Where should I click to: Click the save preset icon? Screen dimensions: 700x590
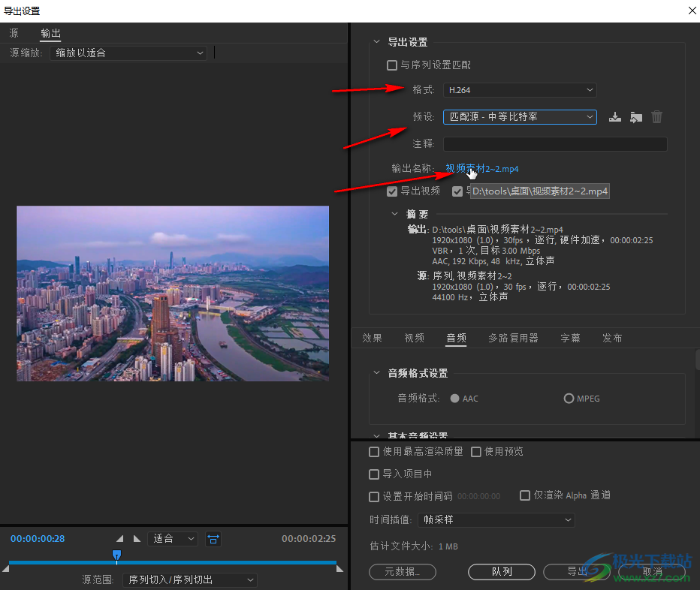(x=614, y=117)
